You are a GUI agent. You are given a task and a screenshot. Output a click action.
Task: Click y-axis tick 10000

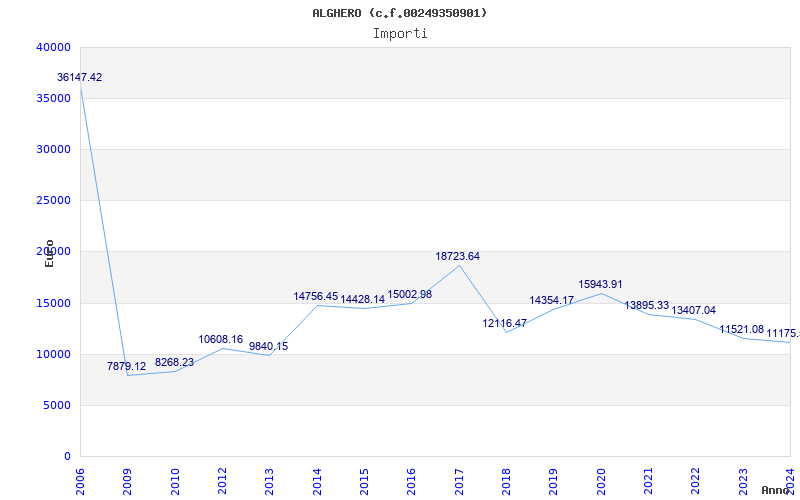(x=53, y=354)
